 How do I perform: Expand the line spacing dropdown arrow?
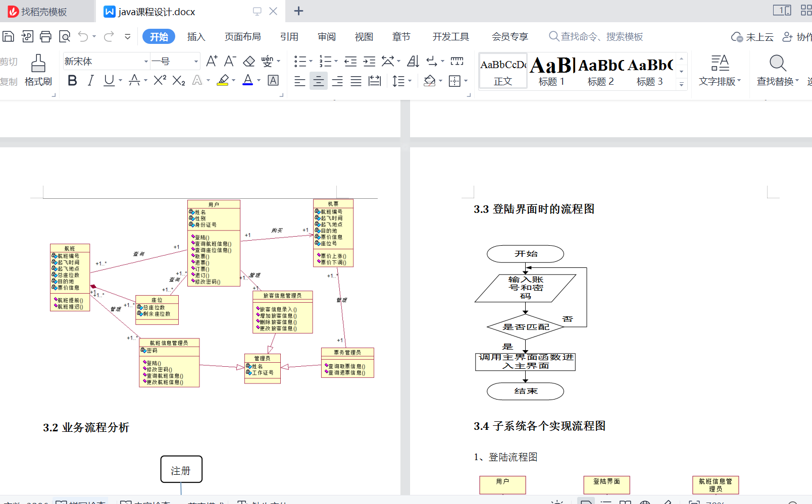coord(410,81)
